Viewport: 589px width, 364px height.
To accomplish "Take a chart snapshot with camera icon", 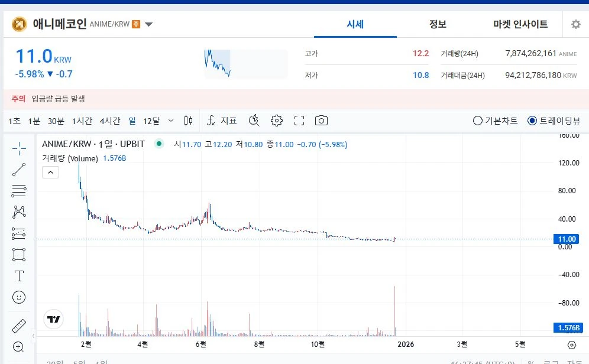I will [321, 121].
